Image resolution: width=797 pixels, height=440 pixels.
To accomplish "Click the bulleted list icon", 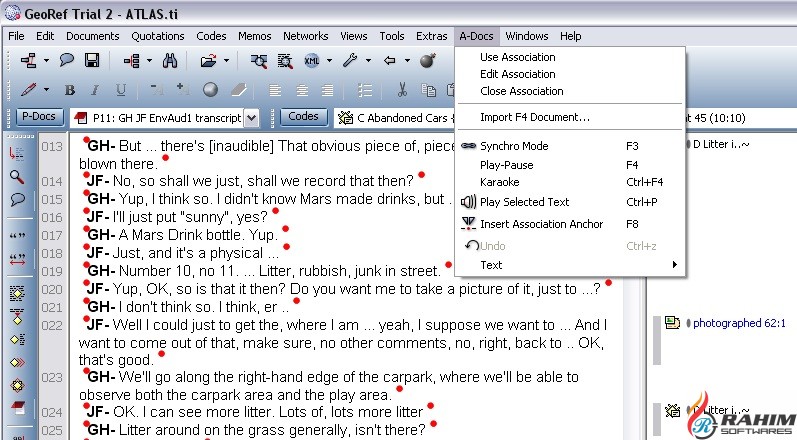I will click(x=365, y=90).
